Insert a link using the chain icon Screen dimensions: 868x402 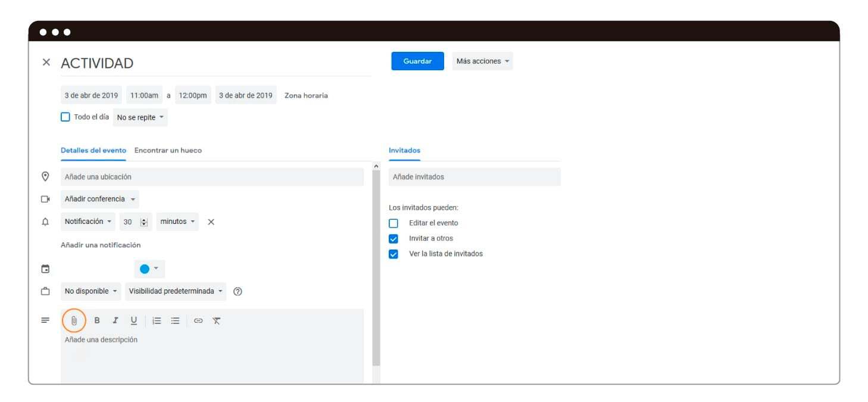click(198, 320)
